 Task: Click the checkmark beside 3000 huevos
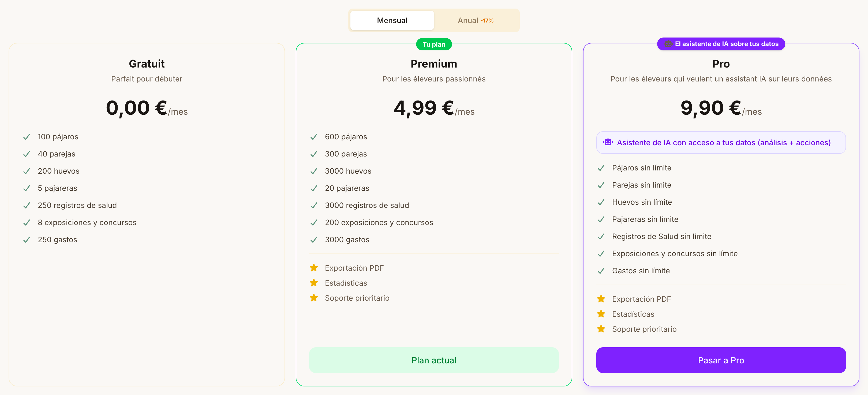(x=314, y=171)
